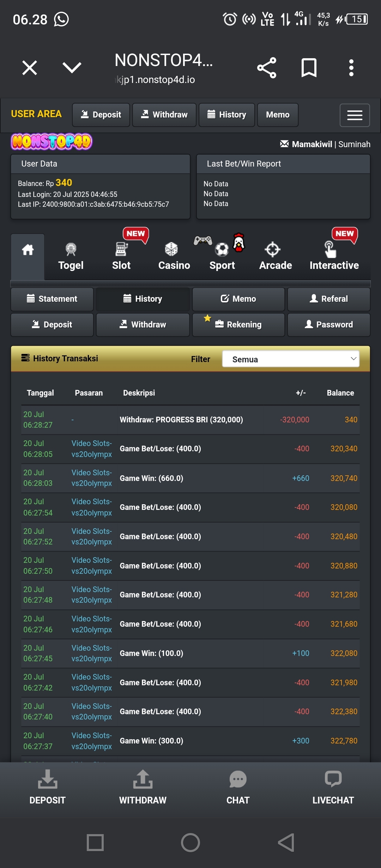The width and height of the screenshot is (381, 868).
Task: Open the Password change page
Action: [329, 325]
